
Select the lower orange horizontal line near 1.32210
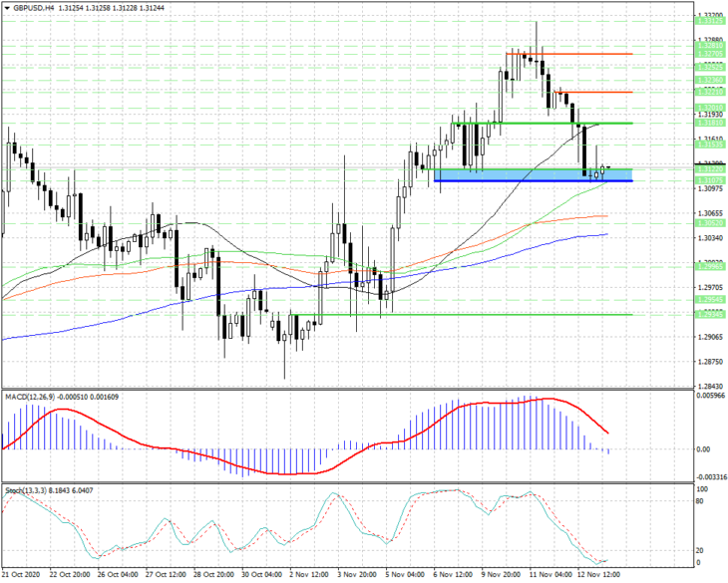593,92
